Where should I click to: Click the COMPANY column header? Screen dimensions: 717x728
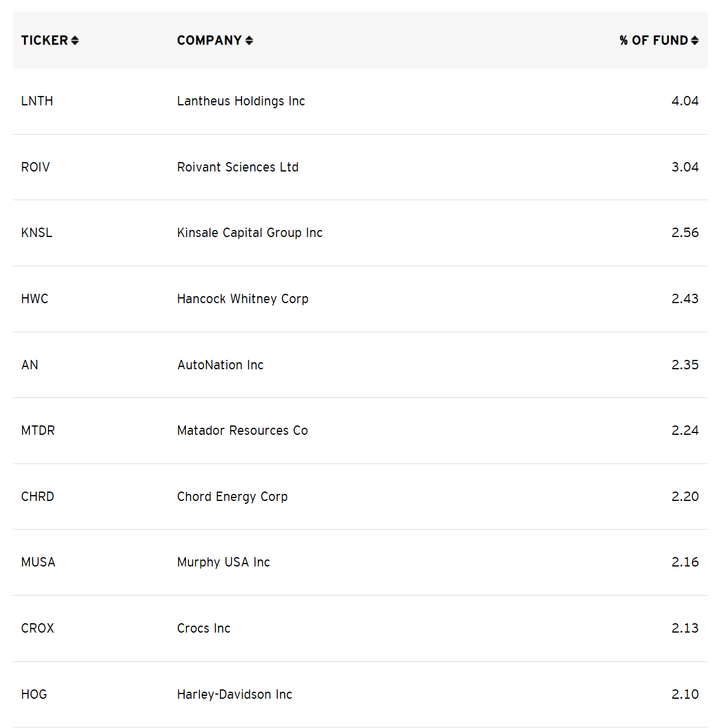click(209, 40)
